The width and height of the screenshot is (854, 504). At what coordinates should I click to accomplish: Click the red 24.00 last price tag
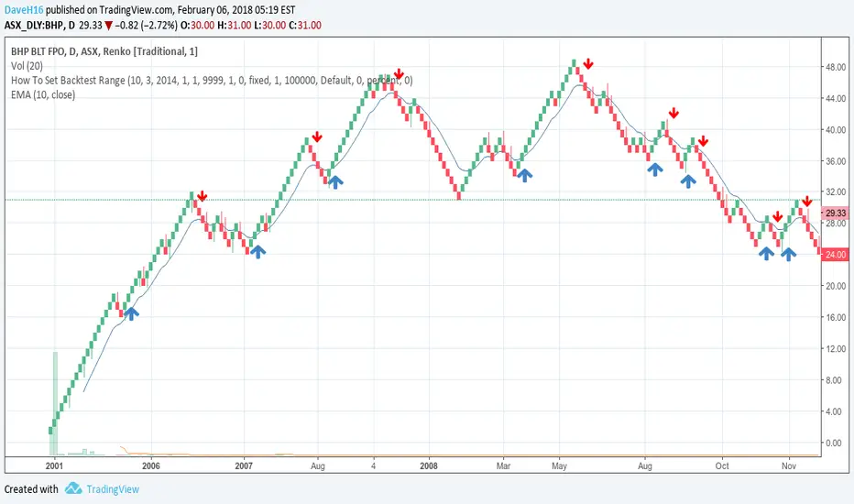[x=835, y=255]
